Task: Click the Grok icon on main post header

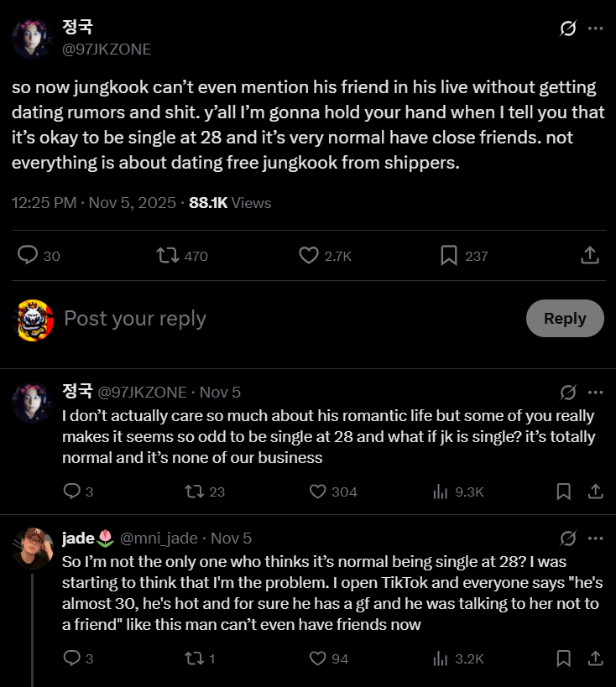Action: click(567, 29)
